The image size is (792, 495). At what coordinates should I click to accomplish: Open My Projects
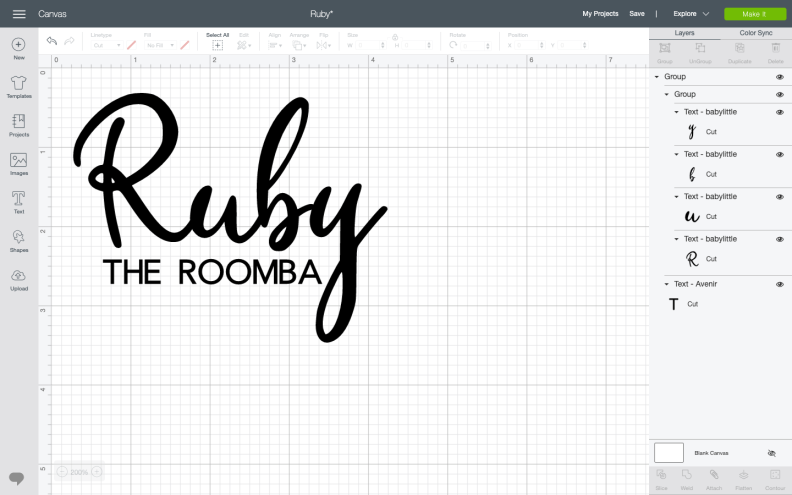[x=600, y=14]
